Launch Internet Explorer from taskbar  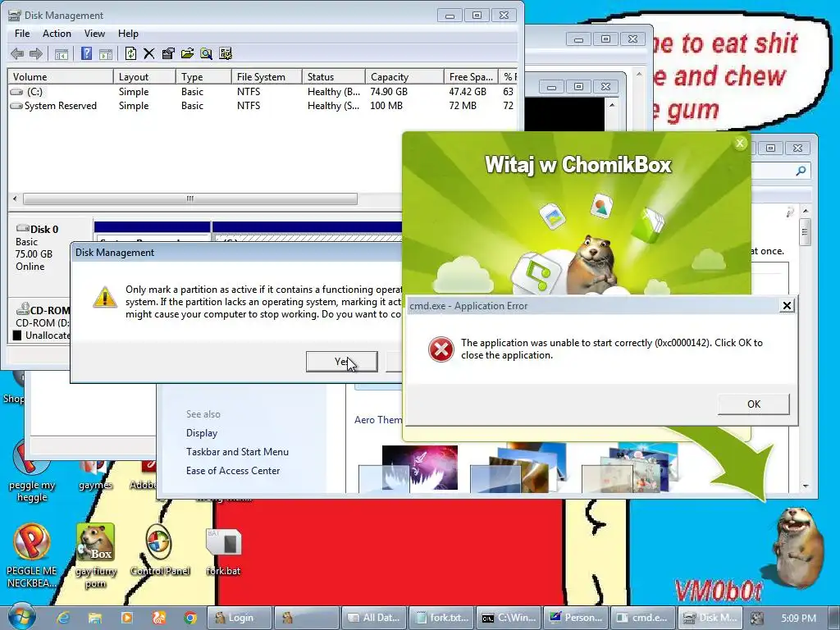tap(63, 618)
